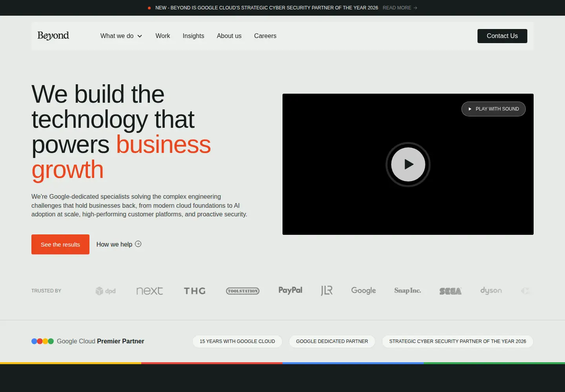Click the Contact Us button
The image size is (565, 392).
[x=502, y=36]
